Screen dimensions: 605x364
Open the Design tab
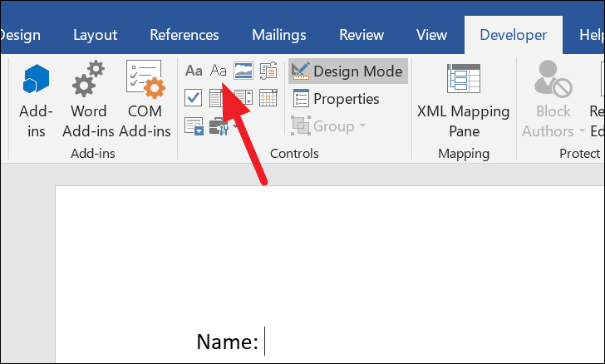pyautogui.click(x=20, y=35)
